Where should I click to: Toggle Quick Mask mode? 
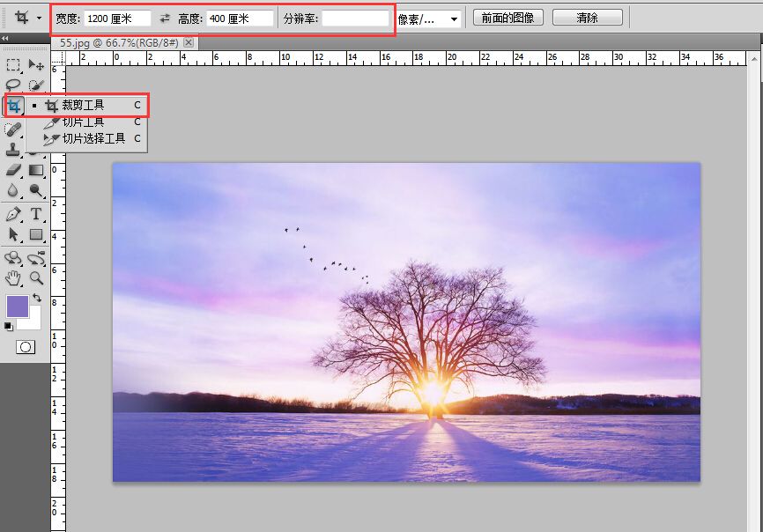(x=26, y=347)
